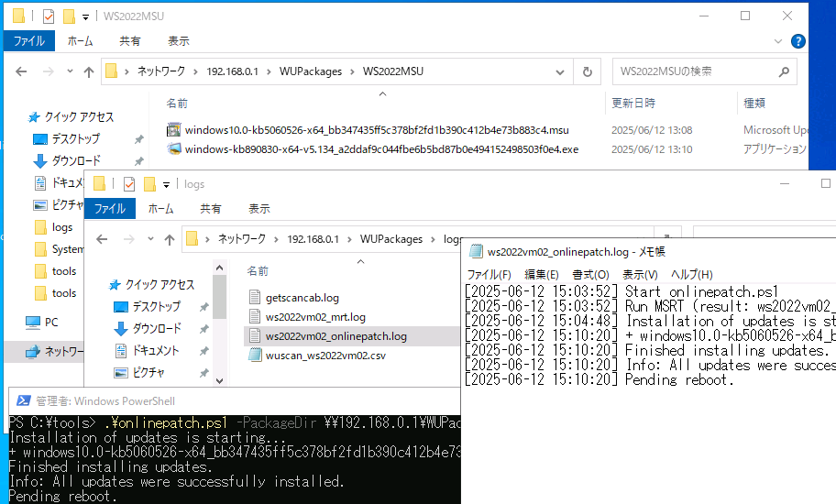The height and width of the screenshot is (504, 836).
Task: Select wuscan_ws2022vm02.csv file
Action: (318, 356)
